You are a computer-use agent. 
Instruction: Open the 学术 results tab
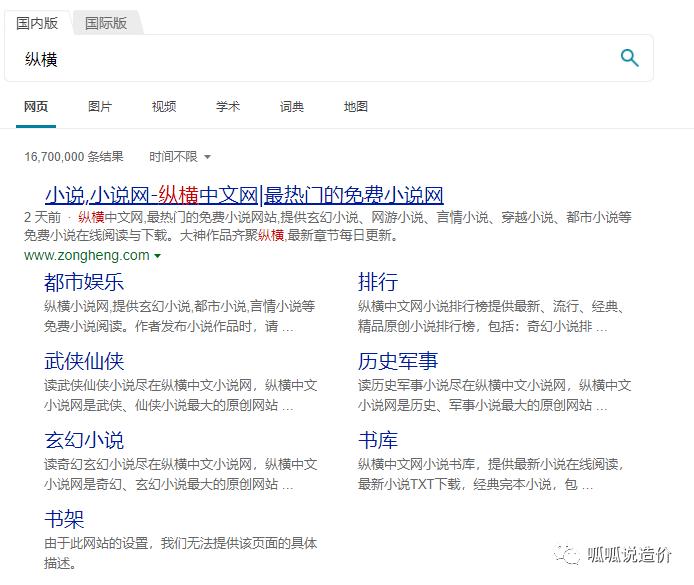coord(228,107)
